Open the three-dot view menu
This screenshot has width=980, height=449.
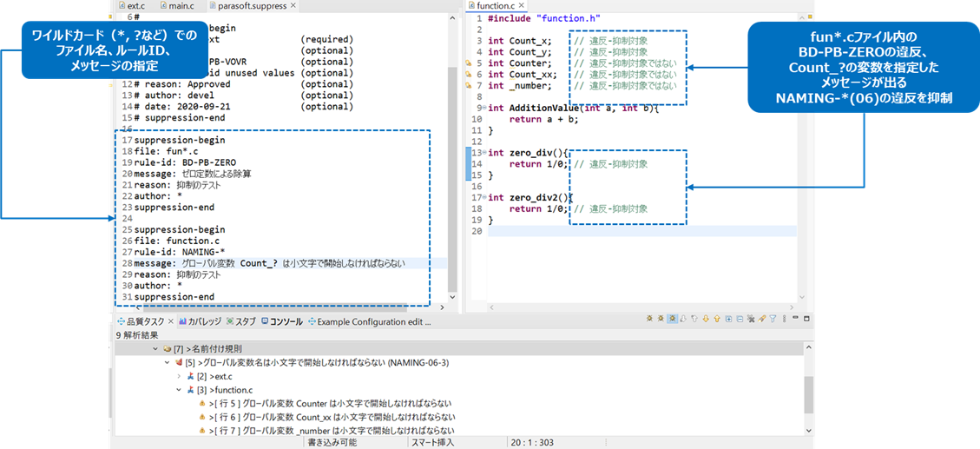pos(784,320)
